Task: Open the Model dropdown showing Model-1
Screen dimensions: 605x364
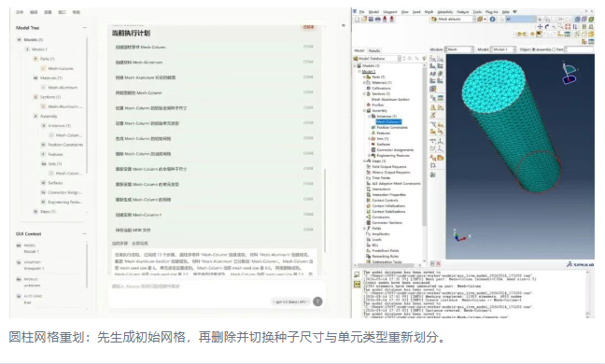Action: [503, 49]
